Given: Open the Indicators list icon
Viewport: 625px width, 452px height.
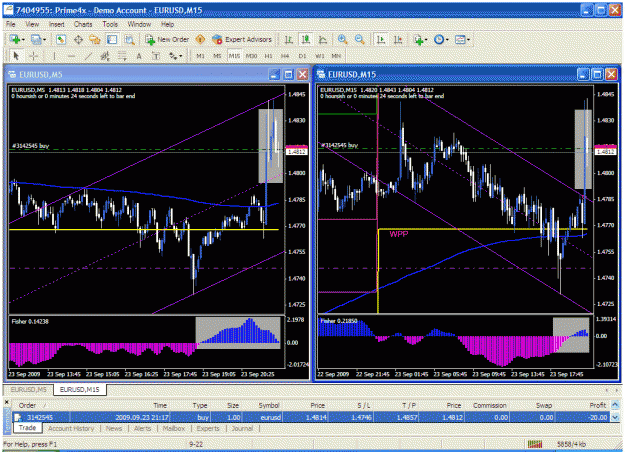Looking at the screenshot, I should [418, 39].
